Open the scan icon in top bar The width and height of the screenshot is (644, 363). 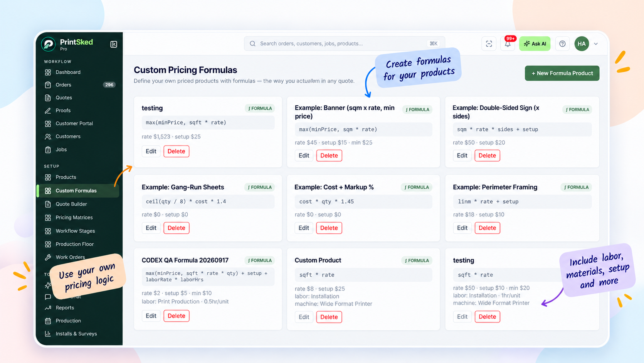489,44
